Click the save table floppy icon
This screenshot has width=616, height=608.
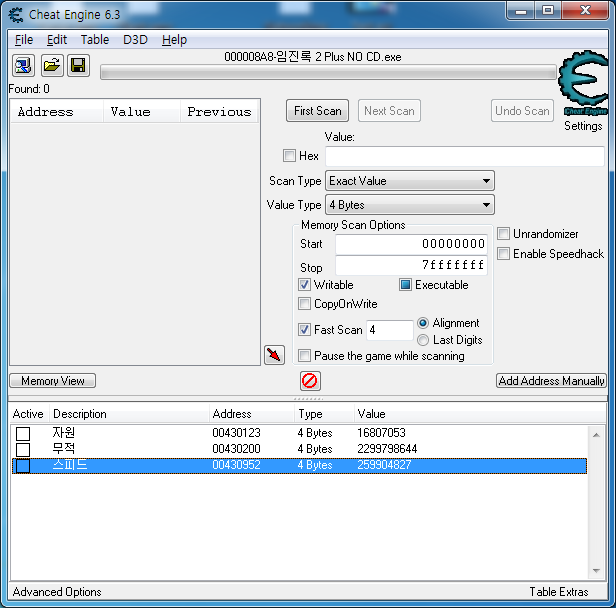(x=78, y=66)
